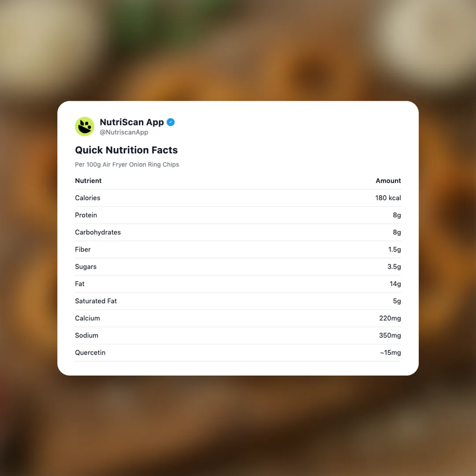Click the @NutriscanApp handle
The image size is (476, 476).
(124, 132)
